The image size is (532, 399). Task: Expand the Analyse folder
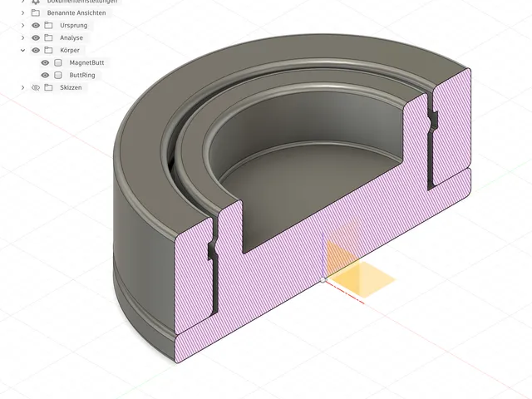coord(22,37)
